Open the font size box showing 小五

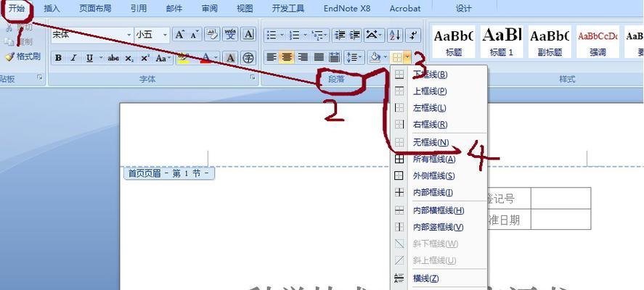pyautogui.click(x=152, y=35)
